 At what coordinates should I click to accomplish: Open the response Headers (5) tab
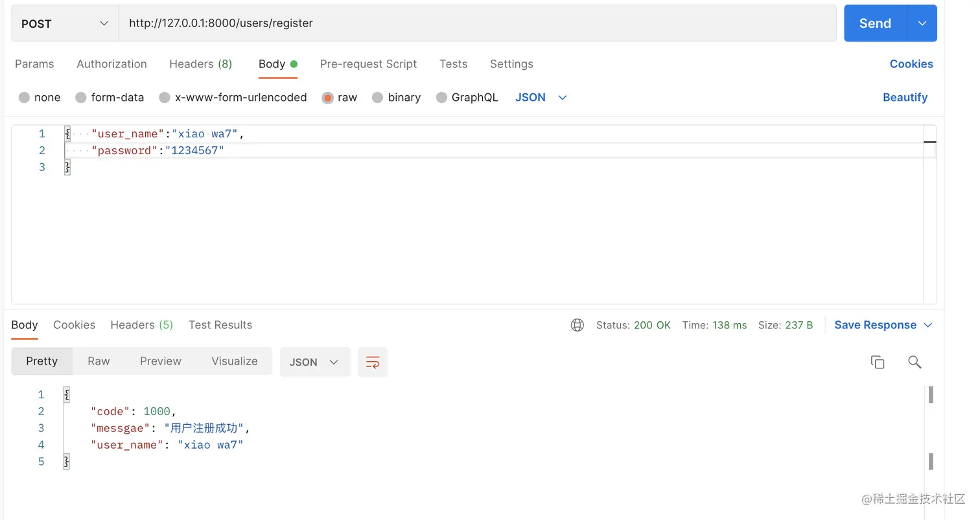tap(142, 325)
